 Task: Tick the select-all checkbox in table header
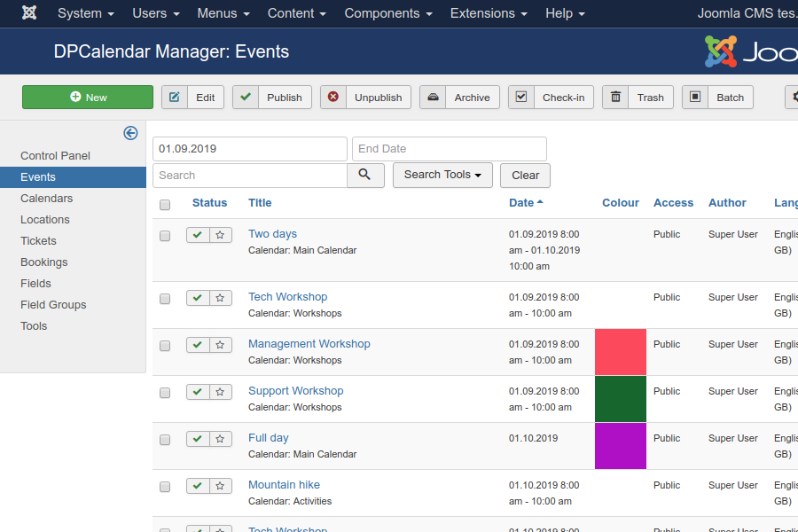tap(165, 205)
